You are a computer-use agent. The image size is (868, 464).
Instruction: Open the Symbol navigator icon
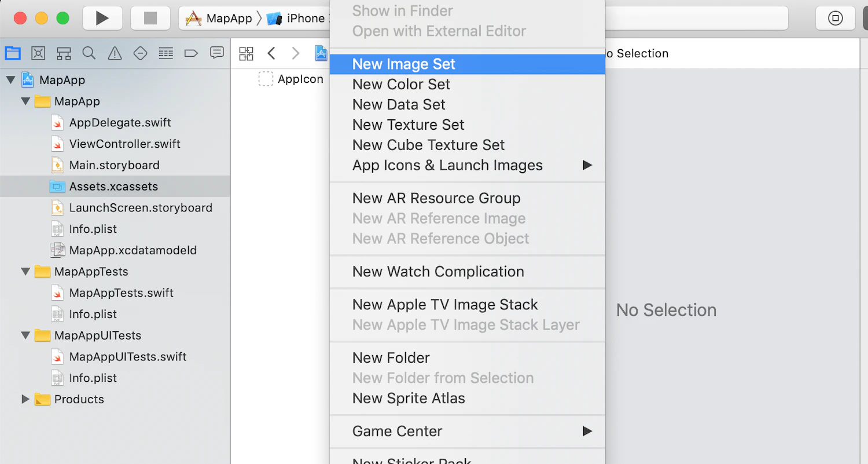(64, 53)
